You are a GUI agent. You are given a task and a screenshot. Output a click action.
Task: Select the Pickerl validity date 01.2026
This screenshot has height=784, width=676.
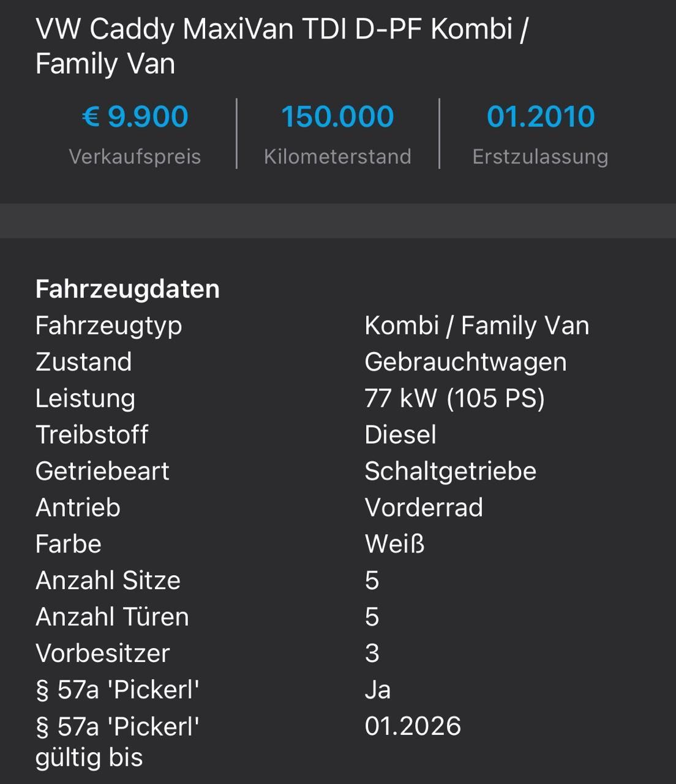coord(413,726)
